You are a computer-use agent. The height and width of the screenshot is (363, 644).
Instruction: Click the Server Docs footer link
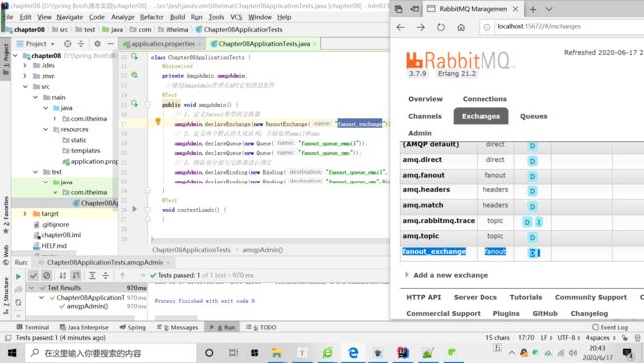[476, 297]
